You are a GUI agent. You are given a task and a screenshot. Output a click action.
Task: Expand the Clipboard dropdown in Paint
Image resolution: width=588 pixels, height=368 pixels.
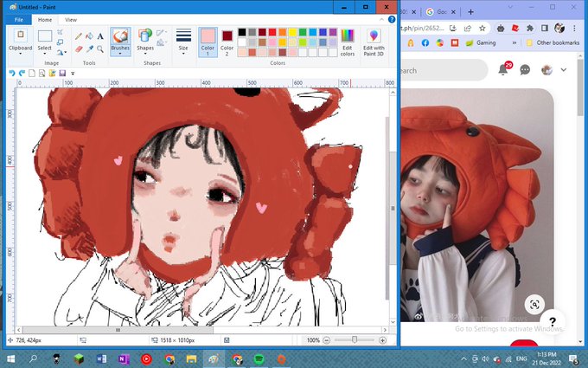tap(20, 54)
